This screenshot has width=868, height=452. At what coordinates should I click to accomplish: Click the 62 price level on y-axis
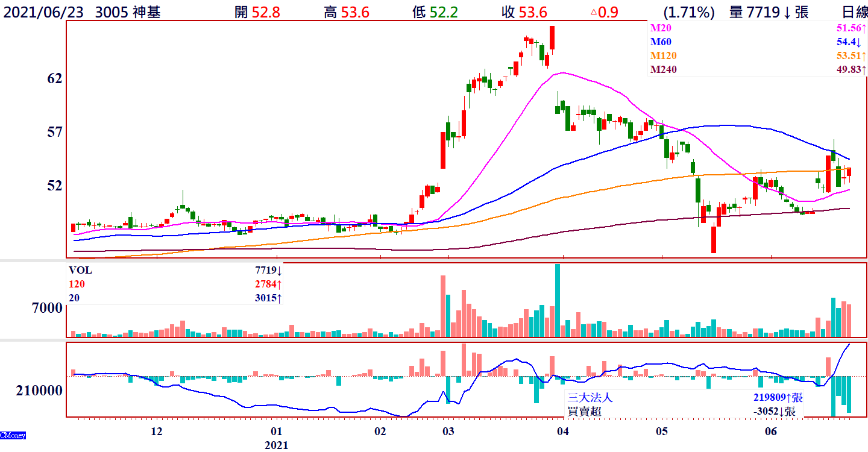coord(54,78)
